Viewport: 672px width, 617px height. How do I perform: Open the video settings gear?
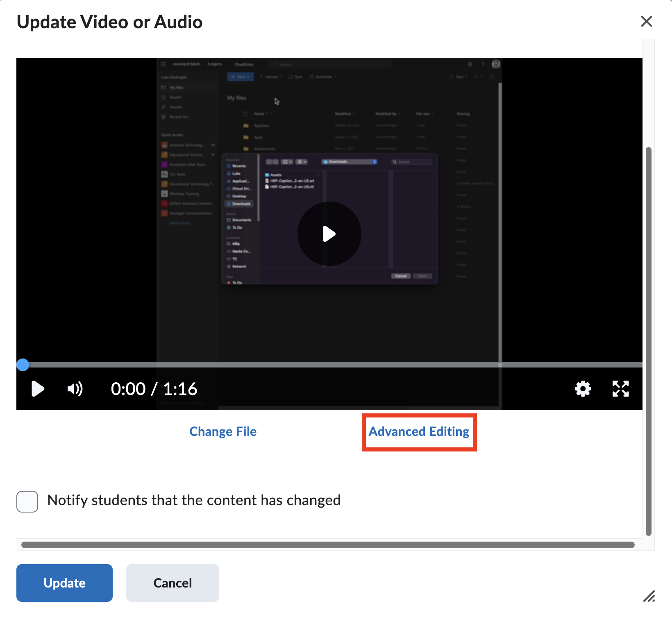(x=583, y=389)
